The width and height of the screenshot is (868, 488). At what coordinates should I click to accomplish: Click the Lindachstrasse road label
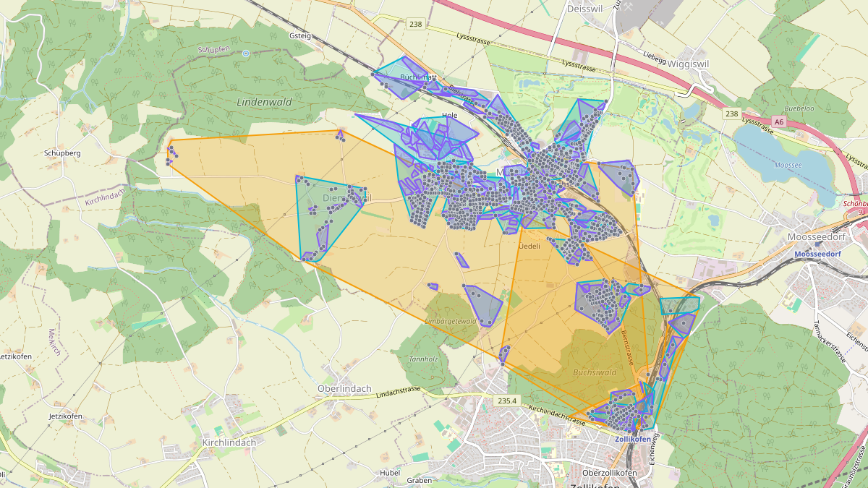click(399, 390)
